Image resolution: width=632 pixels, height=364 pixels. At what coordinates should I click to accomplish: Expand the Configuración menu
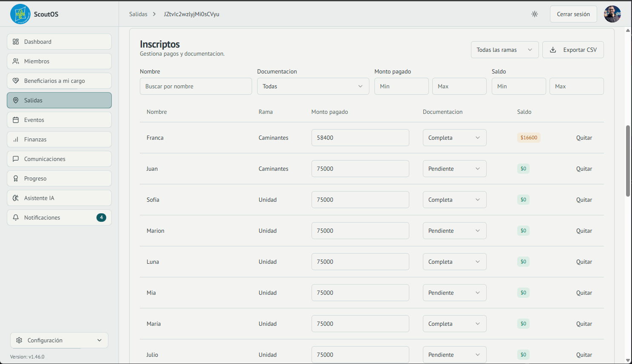tap(59, 340)
